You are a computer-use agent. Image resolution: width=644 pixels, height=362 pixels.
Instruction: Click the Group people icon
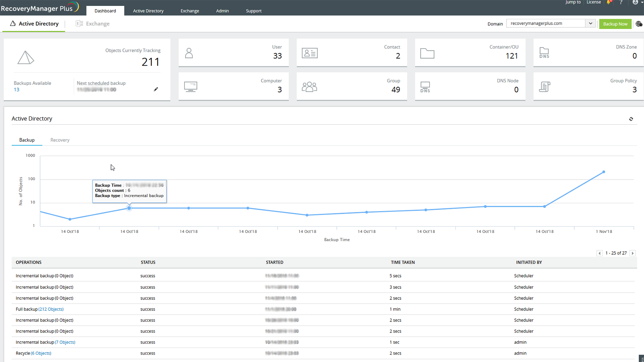pos(309,87)
